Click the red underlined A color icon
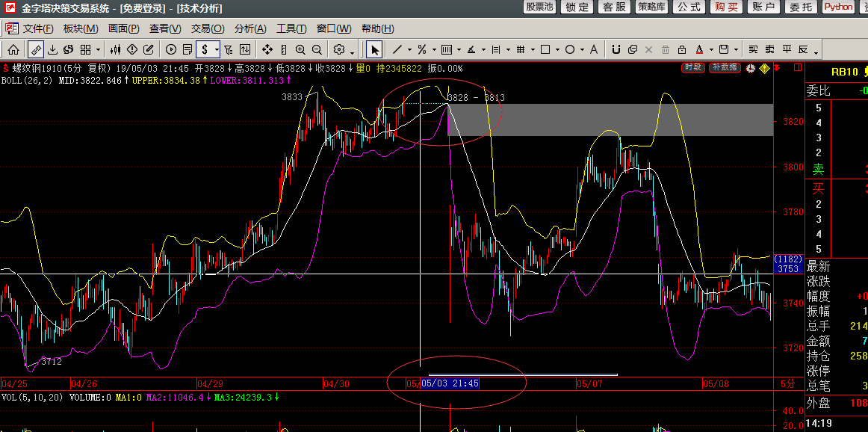Screen dimensions: 868x432 pyautogui.click(x=699, y=50)
